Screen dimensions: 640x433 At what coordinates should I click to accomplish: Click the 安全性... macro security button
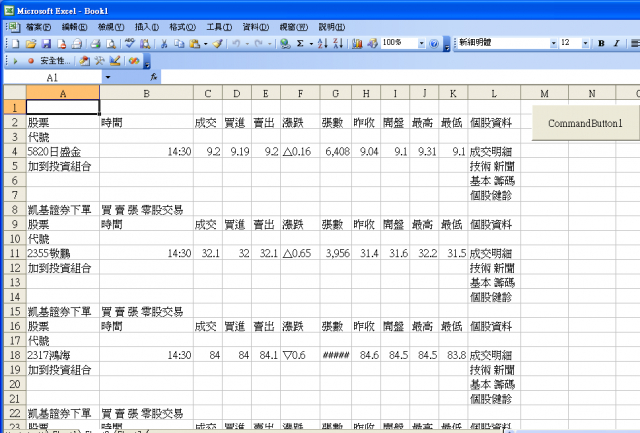[55, 61]
